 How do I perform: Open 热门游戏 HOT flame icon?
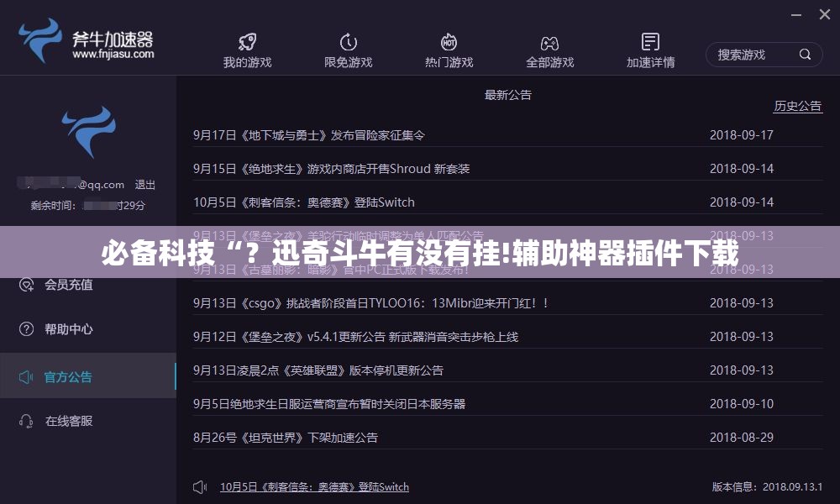[449, 42]
